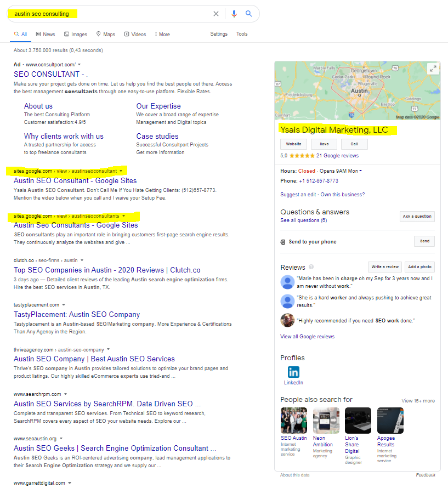448x488 pixels.
Task: Start voice search with the microphone icon
Action: (234, 14)
